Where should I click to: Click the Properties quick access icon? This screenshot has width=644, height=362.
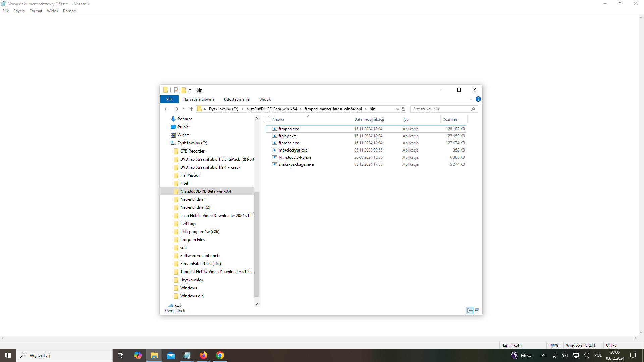(176, 90)
